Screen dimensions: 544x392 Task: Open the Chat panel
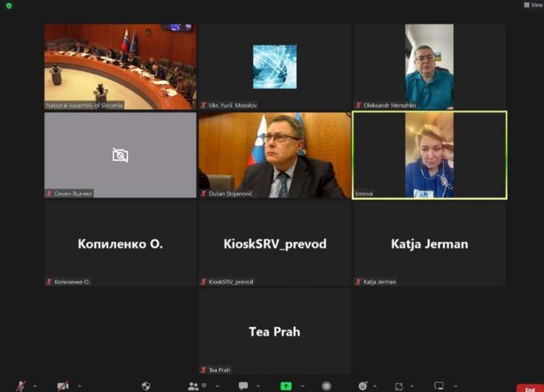(243, 386)
